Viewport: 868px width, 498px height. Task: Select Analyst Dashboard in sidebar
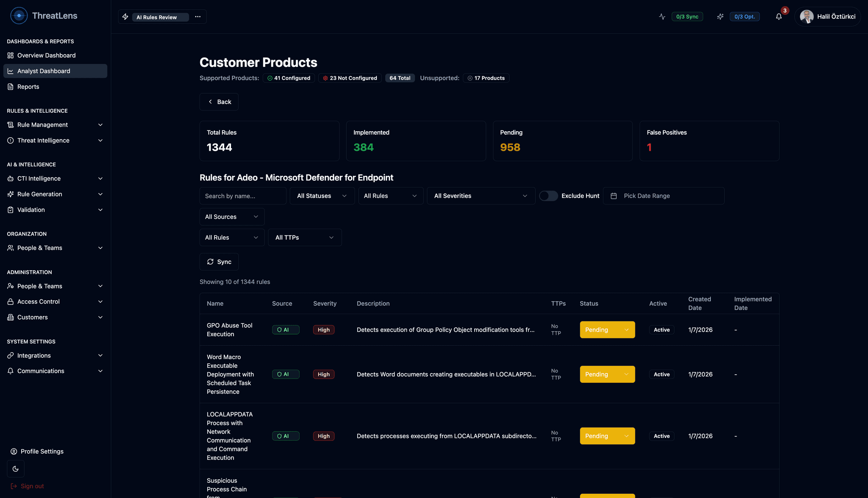coord(55,71)
